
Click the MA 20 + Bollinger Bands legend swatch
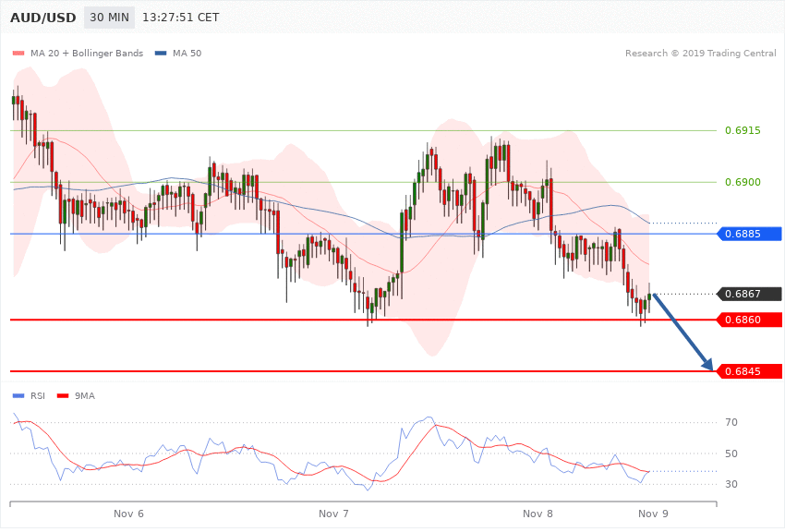coord(18,53)
